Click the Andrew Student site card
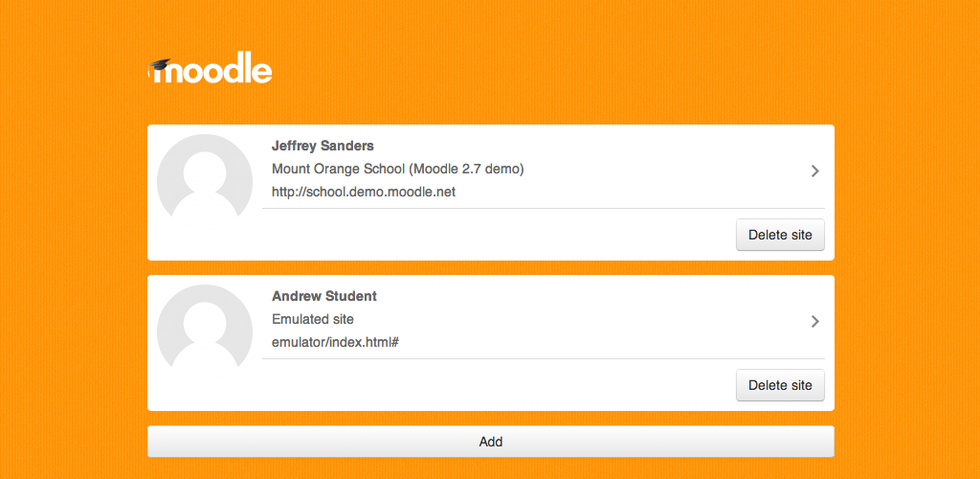Image resolution: width=980 pixels, height=479 pixels. (491, 343)
